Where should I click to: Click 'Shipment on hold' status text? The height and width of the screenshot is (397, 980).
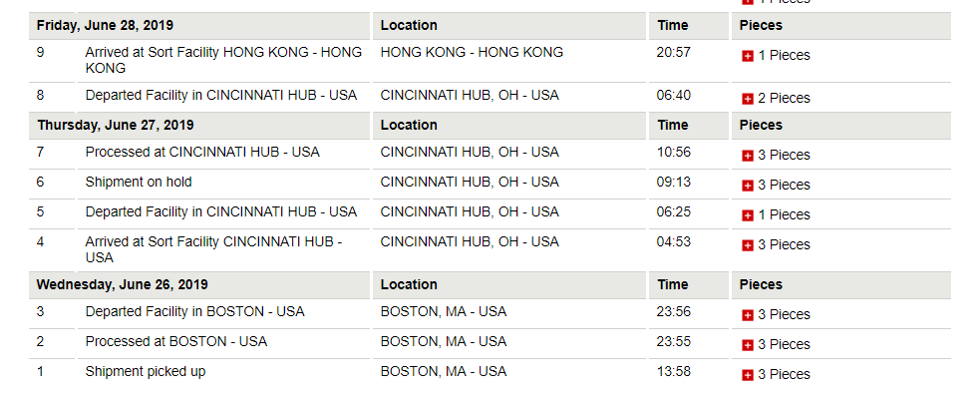[x=139, y=182]
